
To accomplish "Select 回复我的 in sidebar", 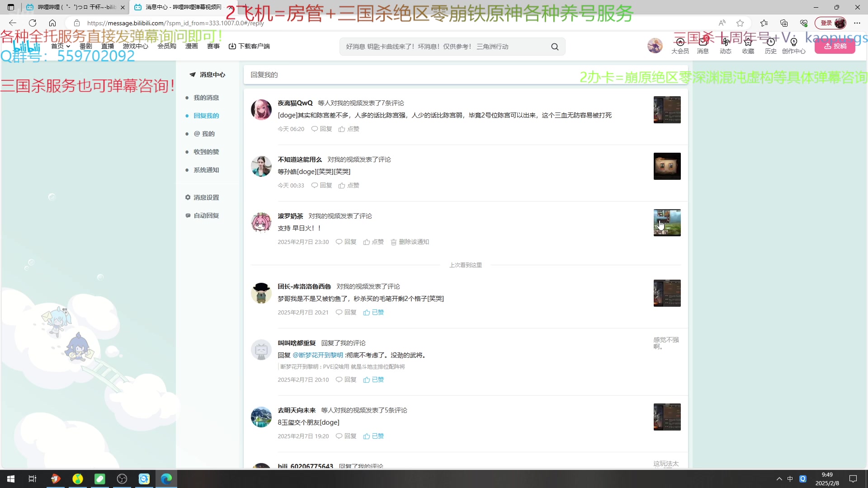I will (206, 116).
